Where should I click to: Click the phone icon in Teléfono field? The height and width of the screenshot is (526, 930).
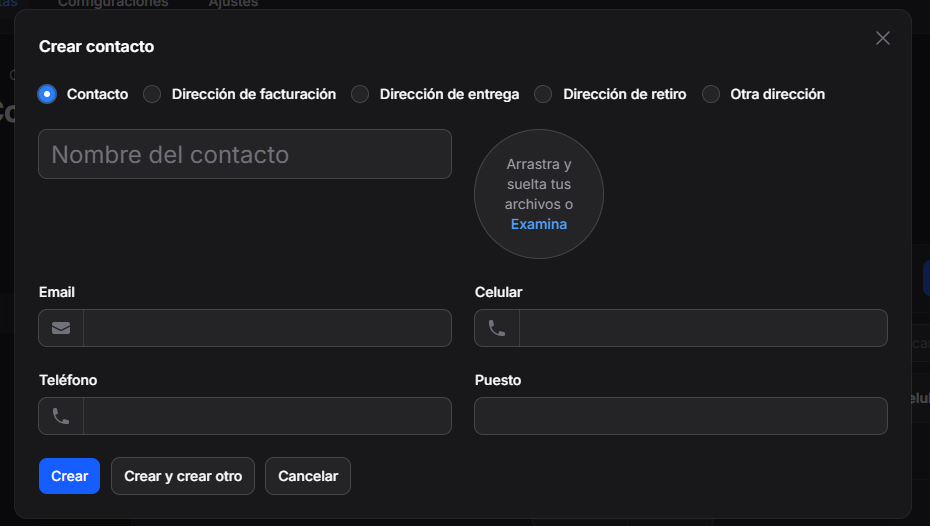[x=61, y=416]
